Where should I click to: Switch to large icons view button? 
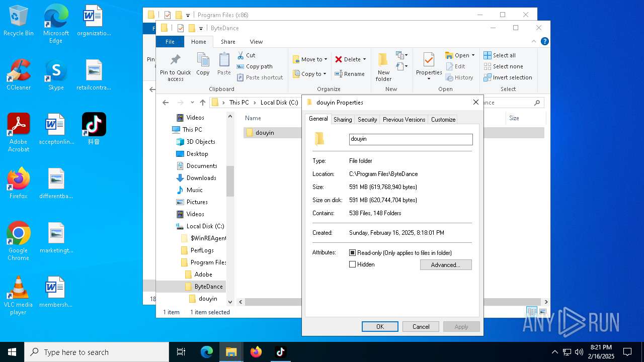coord(542,312)
